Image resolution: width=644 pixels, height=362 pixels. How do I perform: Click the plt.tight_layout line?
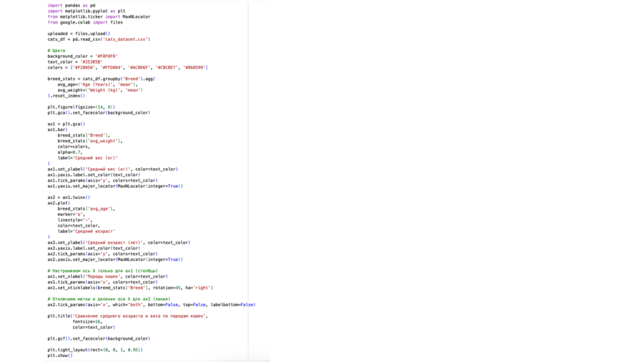pos(95,350)
